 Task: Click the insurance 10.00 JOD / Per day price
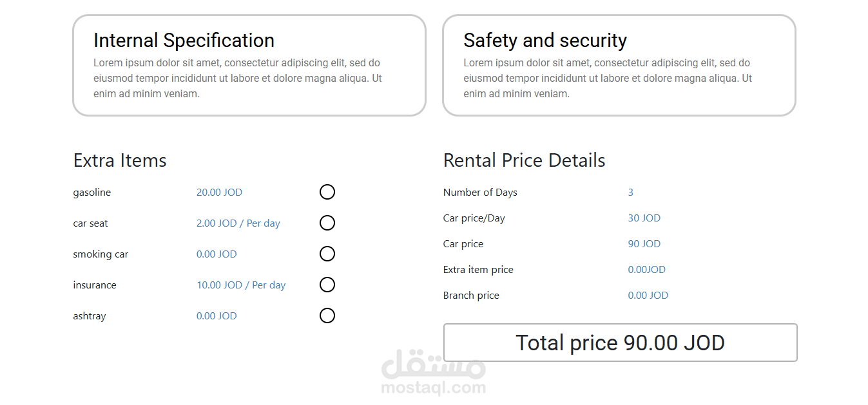click(x=240, y=285)
